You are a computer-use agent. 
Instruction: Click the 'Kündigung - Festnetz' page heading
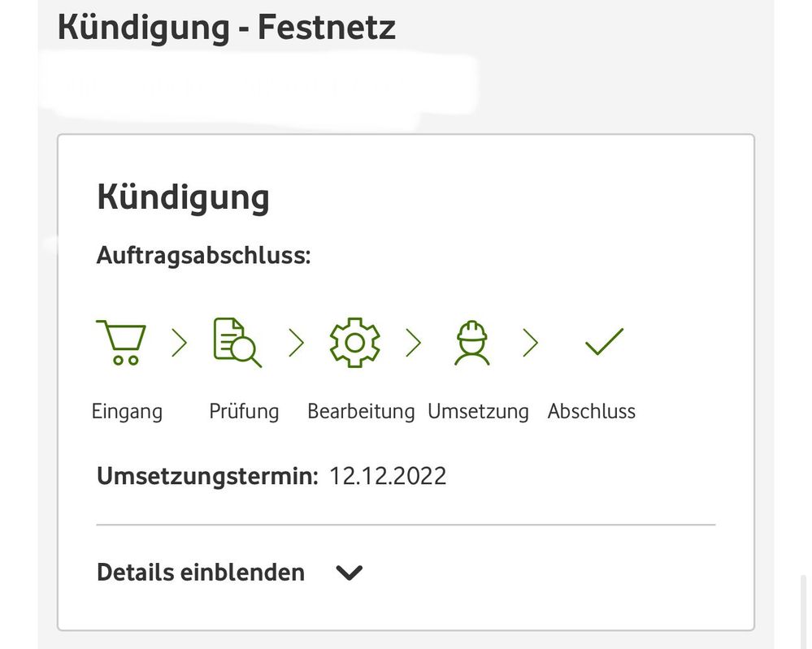tap(227, 28)
